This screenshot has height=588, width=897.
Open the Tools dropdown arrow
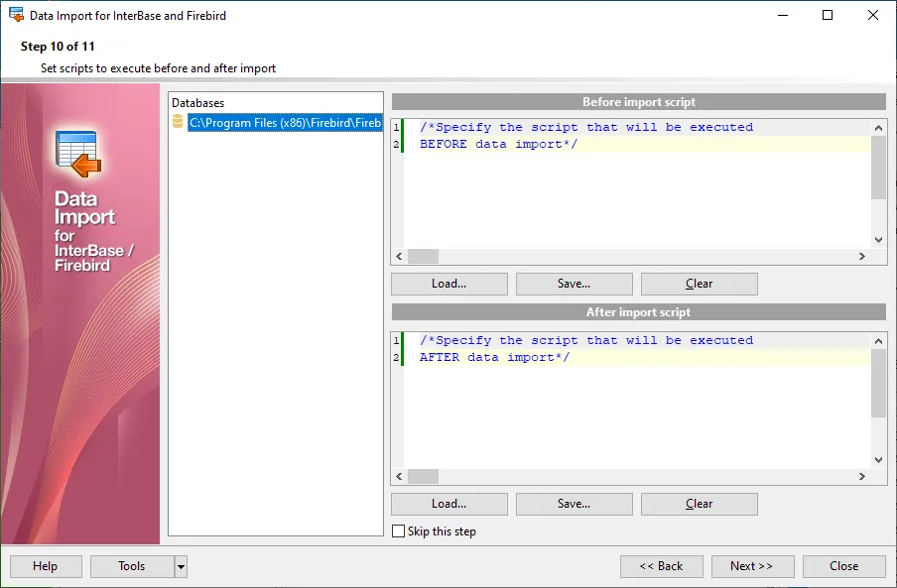tap(181, 566)
